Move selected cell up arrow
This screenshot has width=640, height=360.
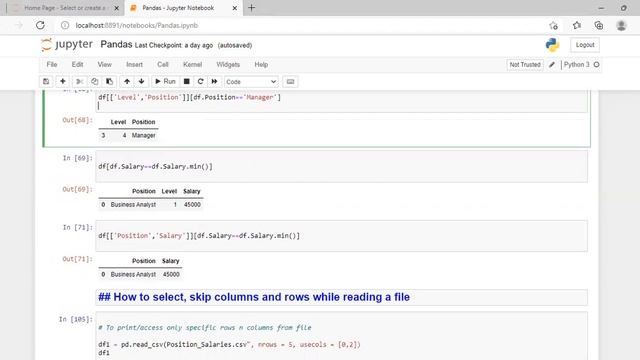point(127,82)
